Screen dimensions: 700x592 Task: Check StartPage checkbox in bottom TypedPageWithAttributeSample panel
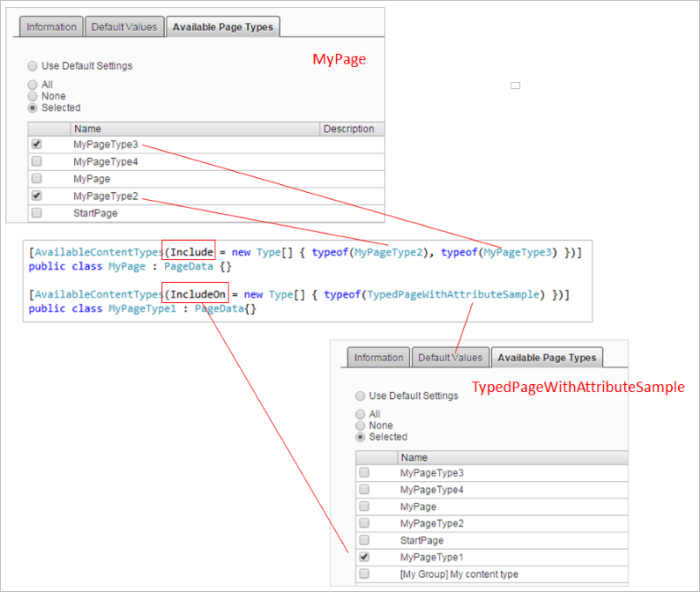coord(364,540)
